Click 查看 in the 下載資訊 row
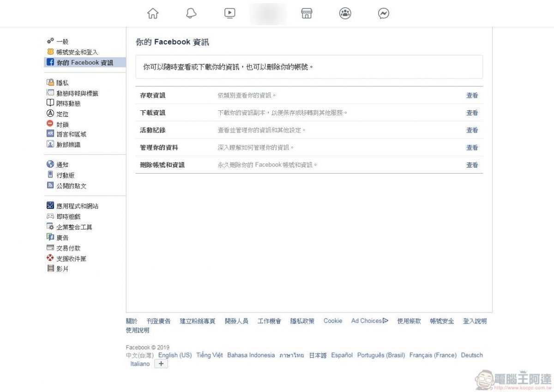The width and height of the screenshot is (554, 392). pyautogui.click(x=472, y=113)
